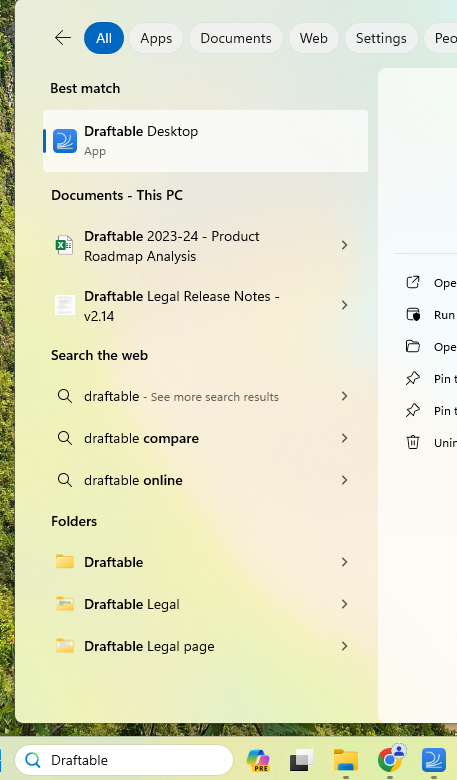The width and height of the screenshot is (457, 780).
Task: Go back with the left arrow icon
Action: click(63, 38)
